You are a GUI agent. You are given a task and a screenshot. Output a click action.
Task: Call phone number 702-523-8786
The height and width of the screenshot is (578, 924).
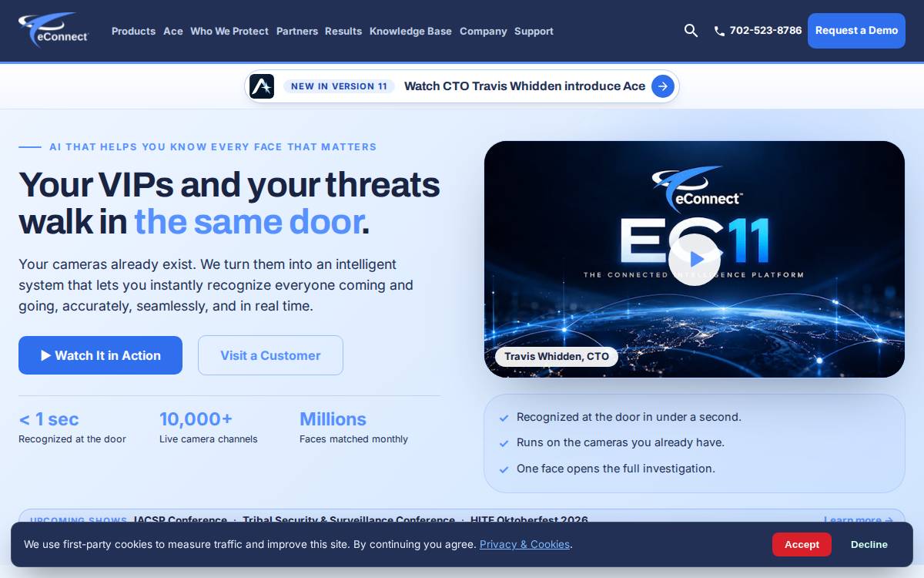(765, 31)
